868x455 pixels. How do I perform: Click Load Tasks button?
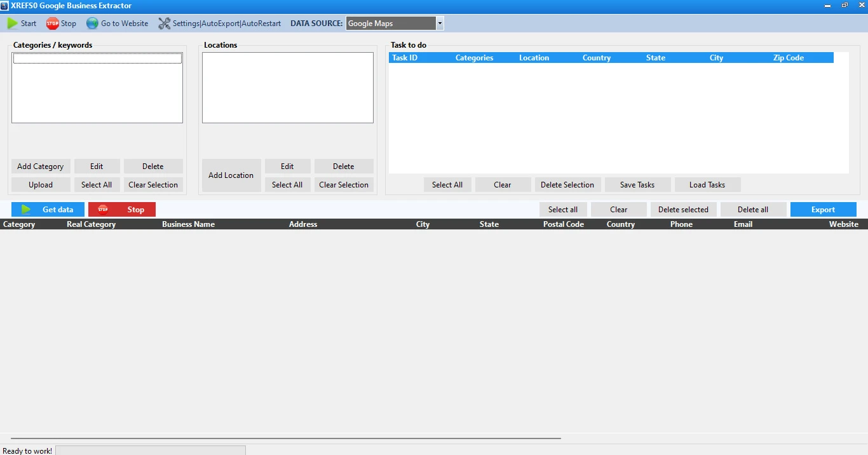707,185
